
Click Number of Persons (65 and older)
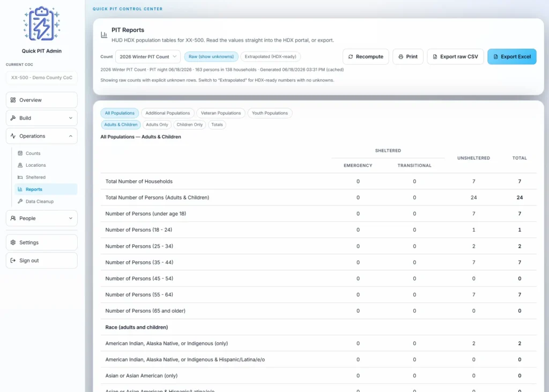[x=145, y=310]
